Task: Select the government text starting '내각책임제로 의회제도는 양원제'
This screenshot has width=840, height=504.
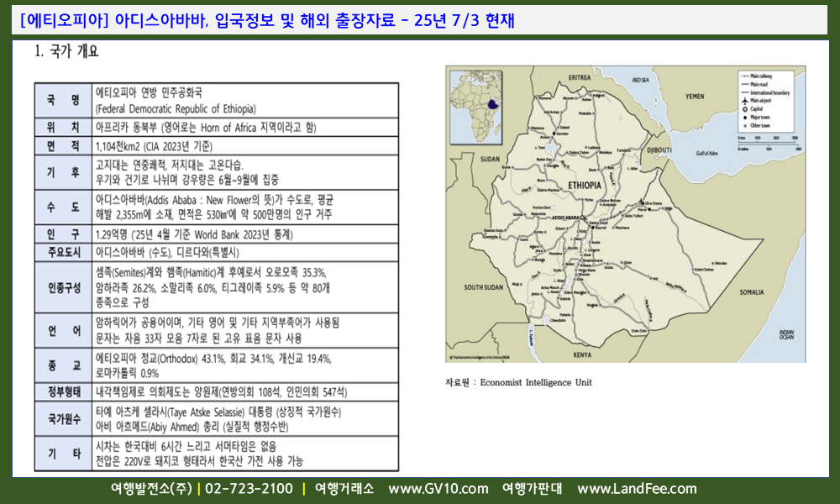Action: pyautogui.click(x=221, y=392)
